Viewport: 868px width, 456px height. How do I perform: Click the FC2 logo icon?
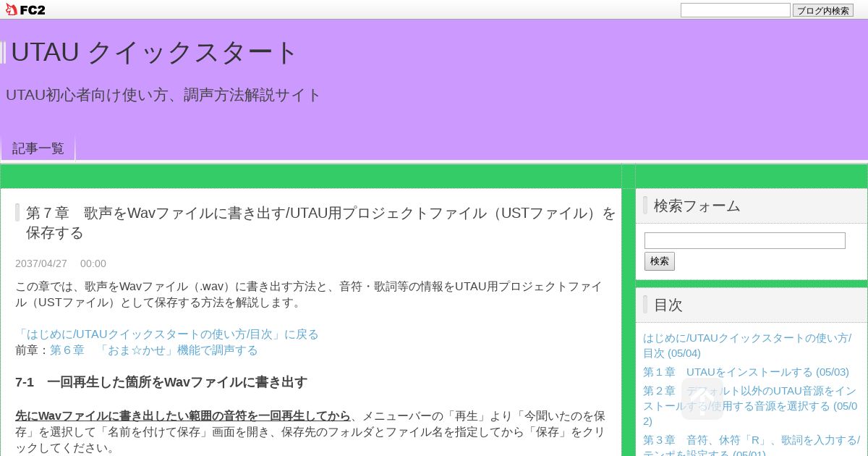(25, 9)
